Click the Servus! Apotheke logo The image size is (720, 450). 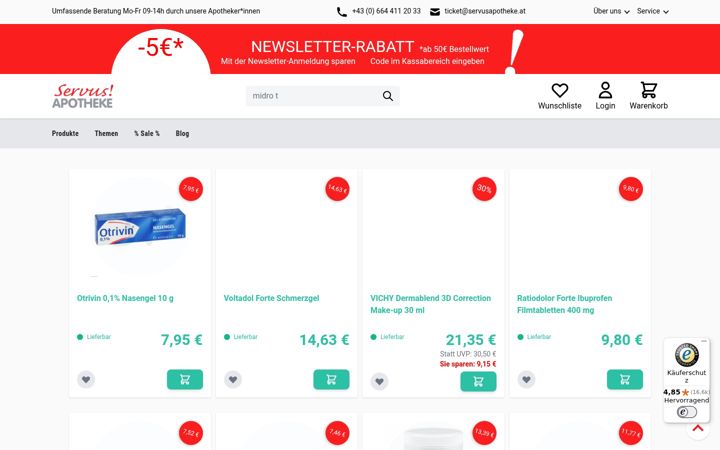click(83, 96)
